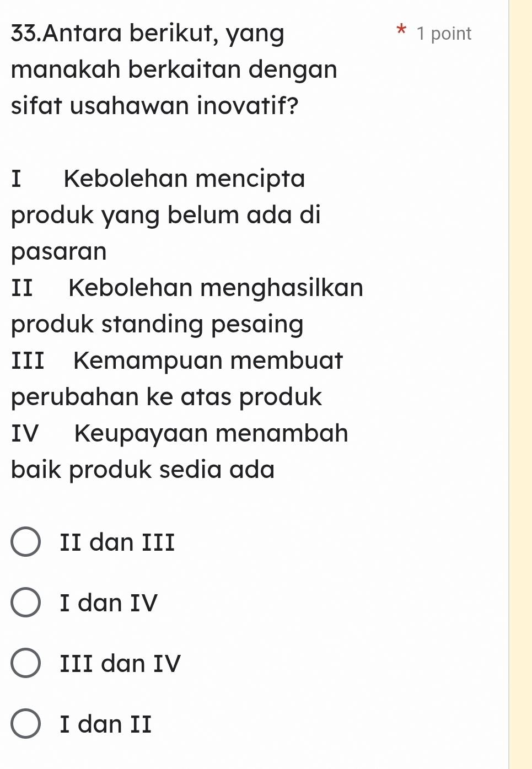Pick the "I dan II" radio button
This screenshot has height=769, width=532.
coord(25,724)
